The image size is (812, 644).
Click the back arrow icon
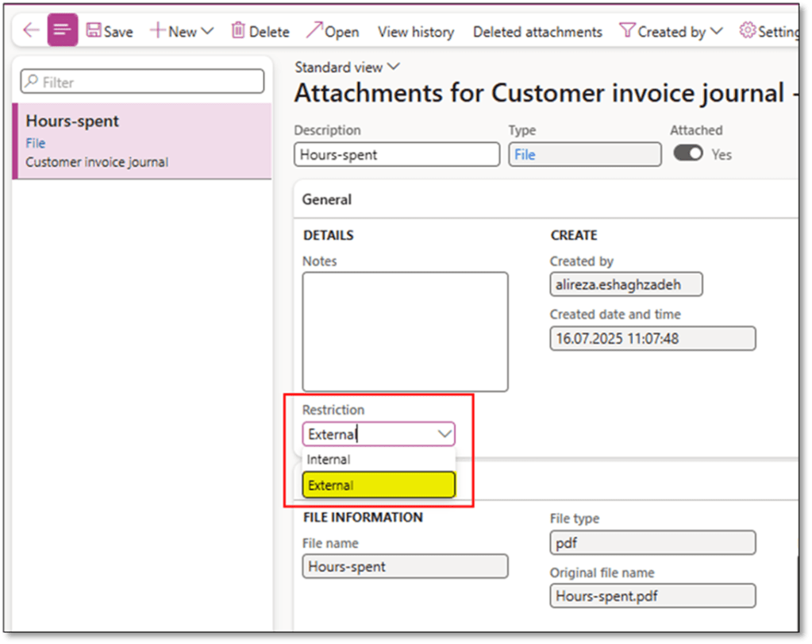pyautogui.click(x=31, y=31)
